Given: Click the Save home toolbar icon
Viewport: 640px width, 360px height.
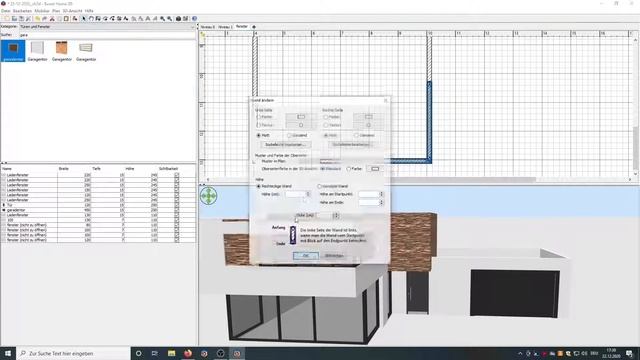Looking at the screenshot, I should pyautogui.click(x=21, y=18).
